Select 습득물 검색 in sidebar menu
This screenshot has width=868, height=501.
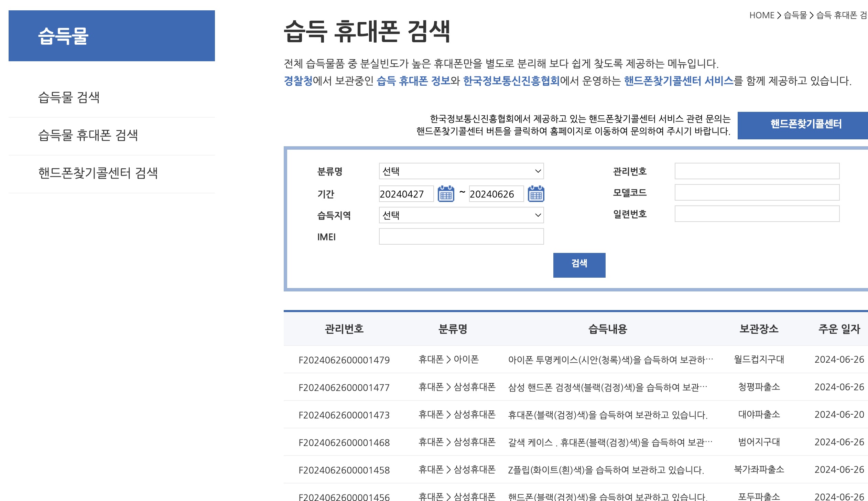(69, 98)
